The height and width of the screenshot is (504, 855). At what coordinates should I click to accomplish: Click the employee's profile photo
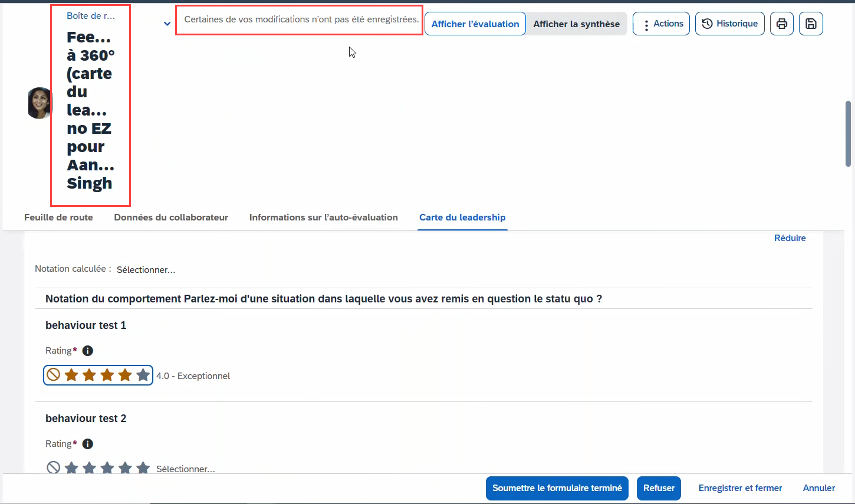40,103
